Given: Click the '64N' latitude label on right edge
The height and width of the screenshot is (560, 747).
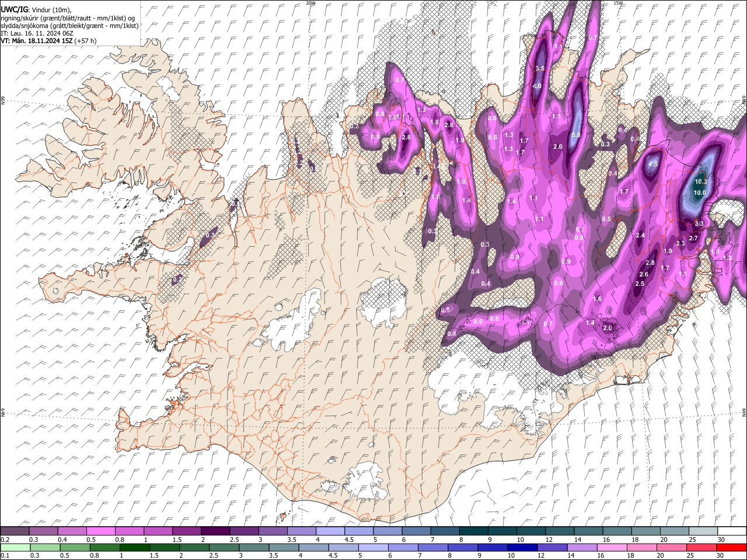Looking at the screenshot, I should coord(744,411).
